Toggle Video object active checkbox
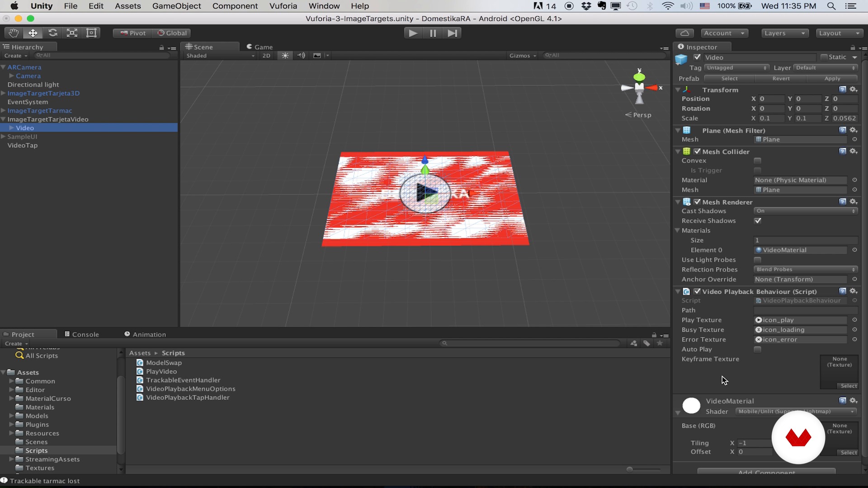Screen dimensions: 868x488 point(697,57)
